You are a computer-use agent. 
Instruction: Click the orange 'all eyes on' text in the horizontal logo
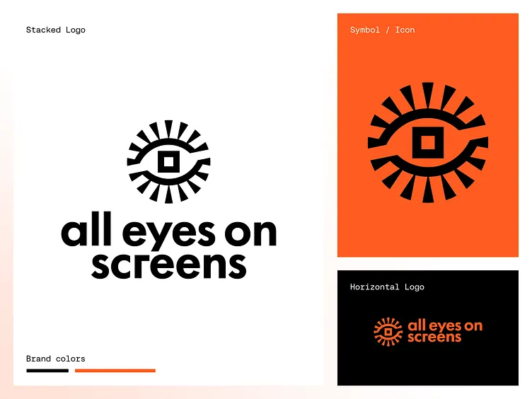[x=445, y=326]
